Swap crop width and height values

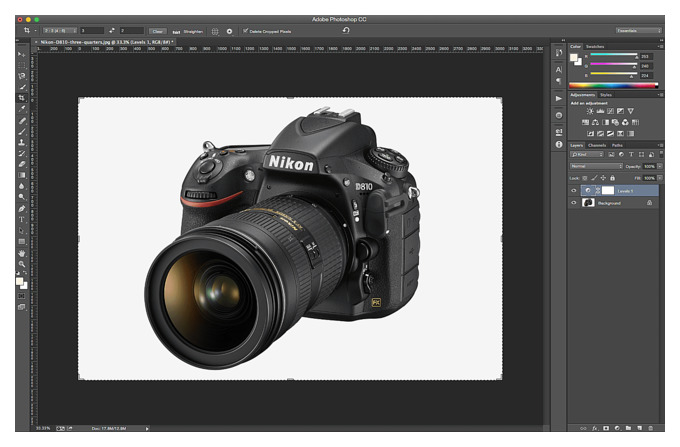click(x=112, y=31)
